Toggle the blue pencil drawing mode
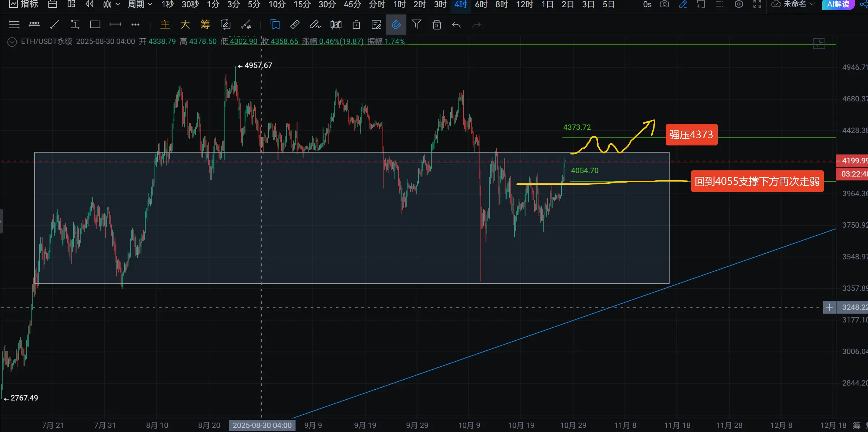Screen dimensions: 868x432 click(x=683, y=4)
